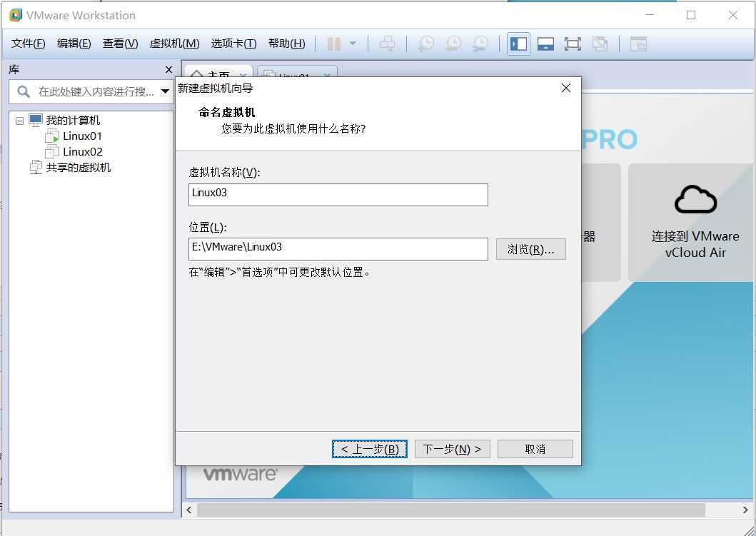Click the 共享的虚拟机 shared icon
Viewport: 756px width, 536px height.
point(36,167)
